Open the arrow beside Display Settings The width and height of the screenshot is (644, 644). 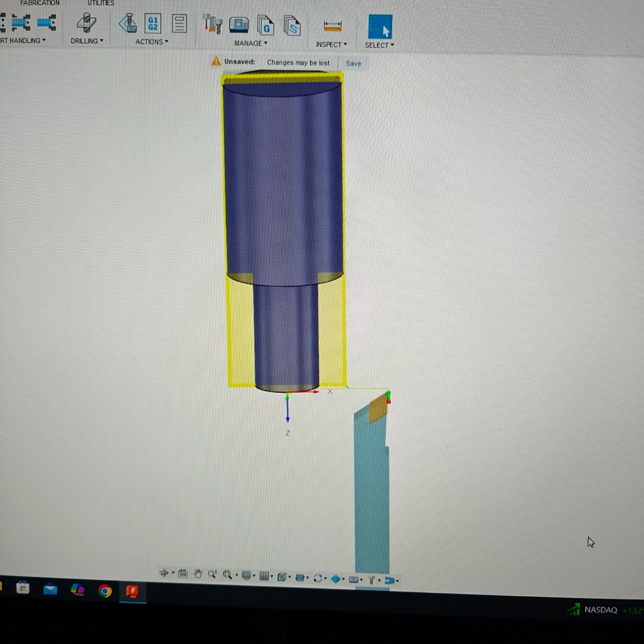pyautogui.click(x=254, y=576)
